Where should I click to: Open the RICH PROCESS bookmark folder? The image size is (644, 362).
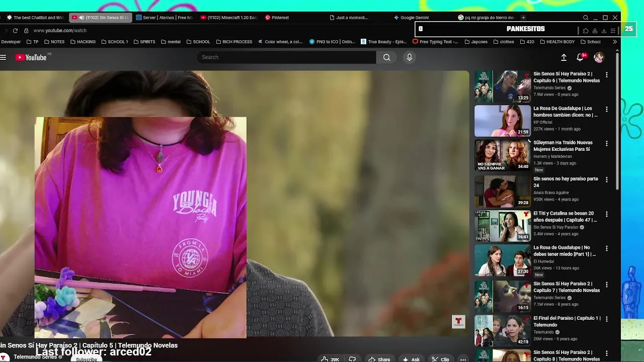pyautogui.click(x=234, y=42)
